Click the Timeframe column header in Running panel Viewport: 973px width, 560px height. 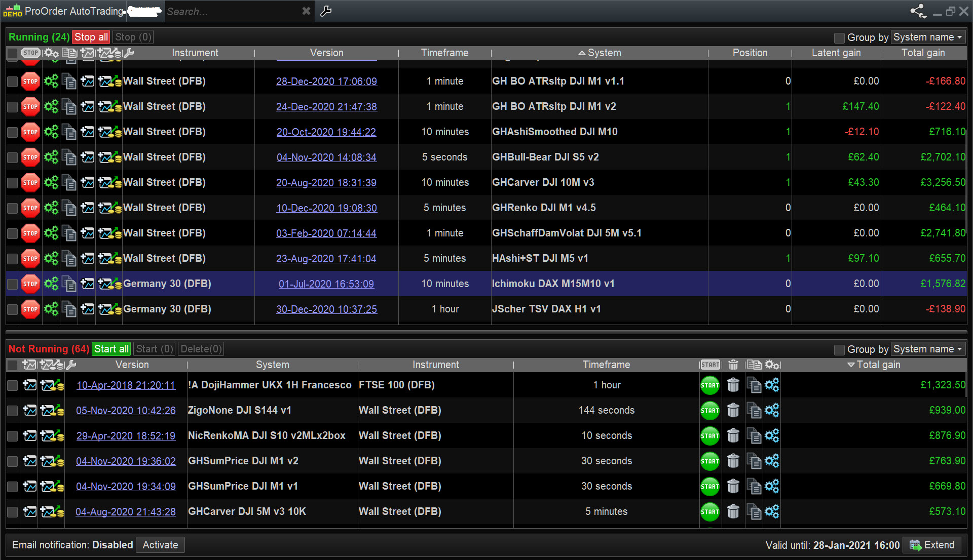[x=444, y=53]
